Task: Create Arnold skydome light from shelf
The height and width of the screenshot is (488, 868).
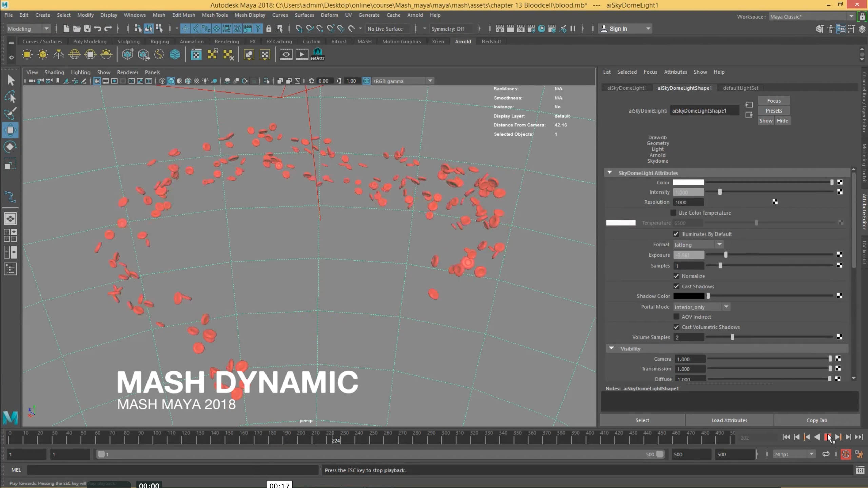Action: click(x=74, y=54)
